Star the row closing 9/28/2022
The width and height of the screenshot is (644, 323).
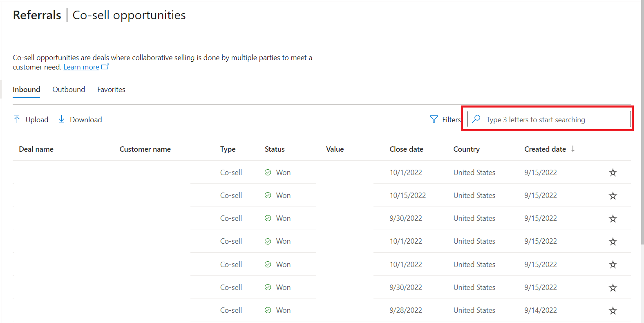click(x=613, y=310)
